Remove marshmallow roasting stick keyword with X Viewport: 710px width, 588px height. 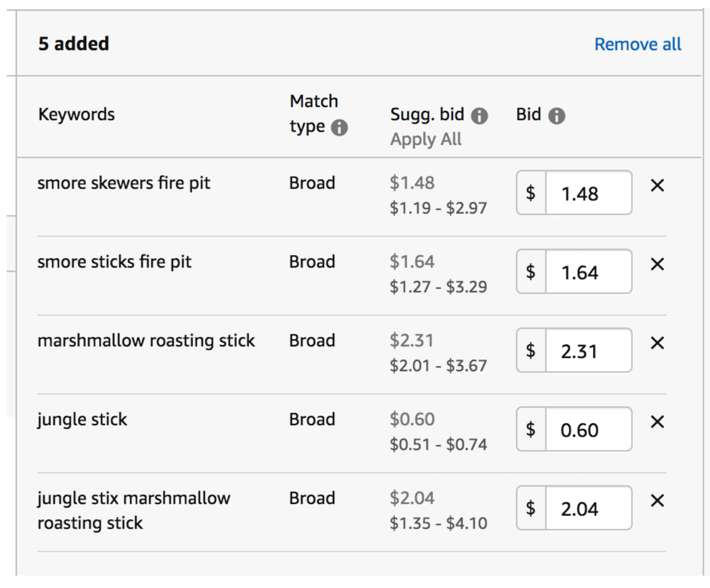coord(658,343)
